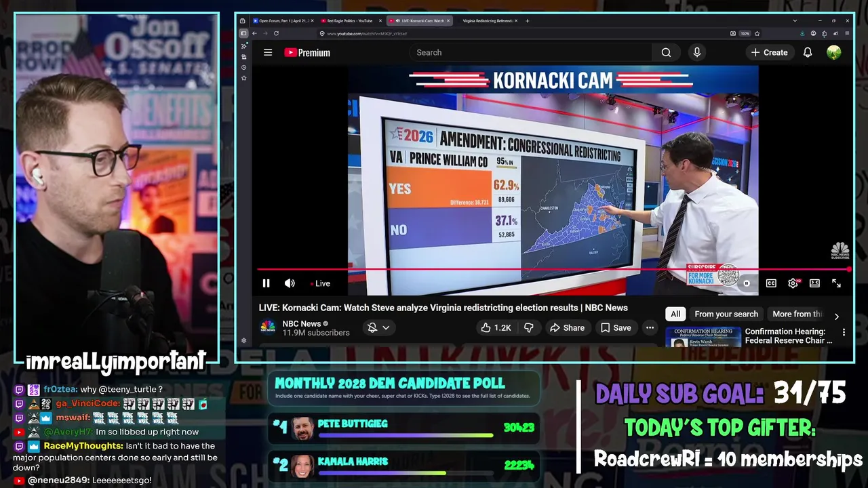Viewport: 868px width, 488px height.
Task: Share the NBC News video
Action: [x=567, y=327]
